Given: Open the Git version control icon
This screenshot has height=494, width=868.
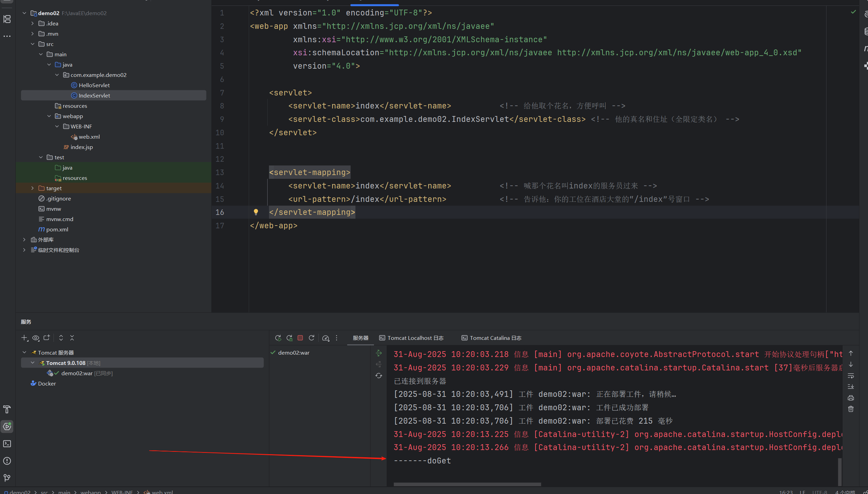Looking at the screenshot, I should (x=7, y=478).
